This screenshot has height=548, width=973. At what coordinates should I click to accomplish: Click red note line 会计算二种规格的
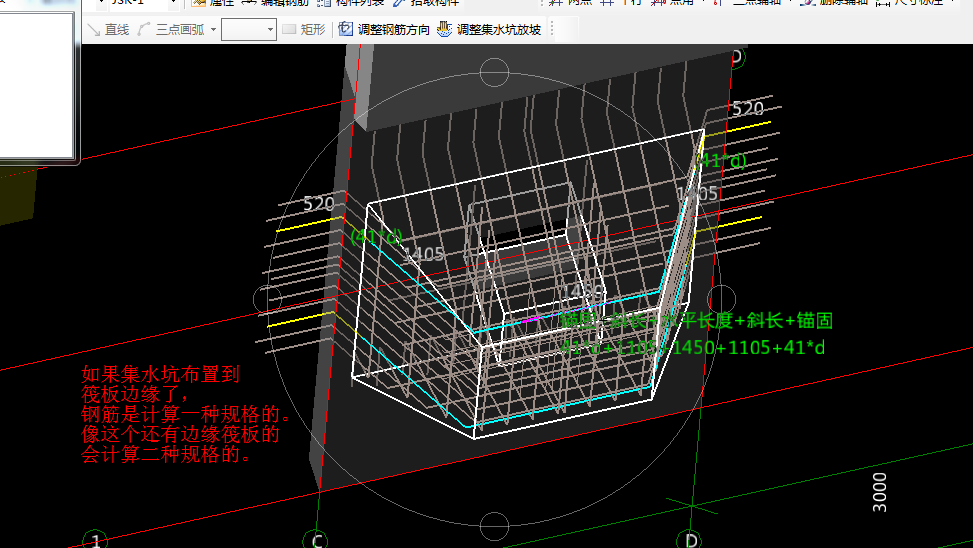[167, 454]
